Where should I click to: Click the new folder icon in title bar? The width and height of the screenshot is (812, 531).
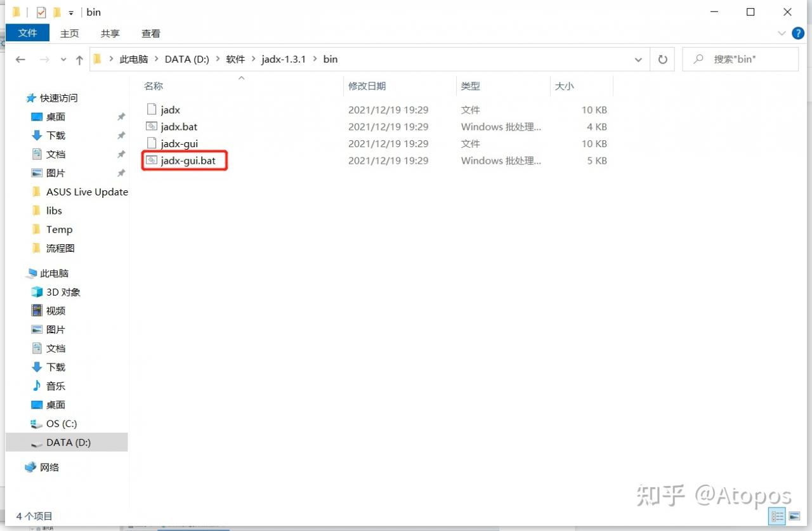(x=57, y=12)
